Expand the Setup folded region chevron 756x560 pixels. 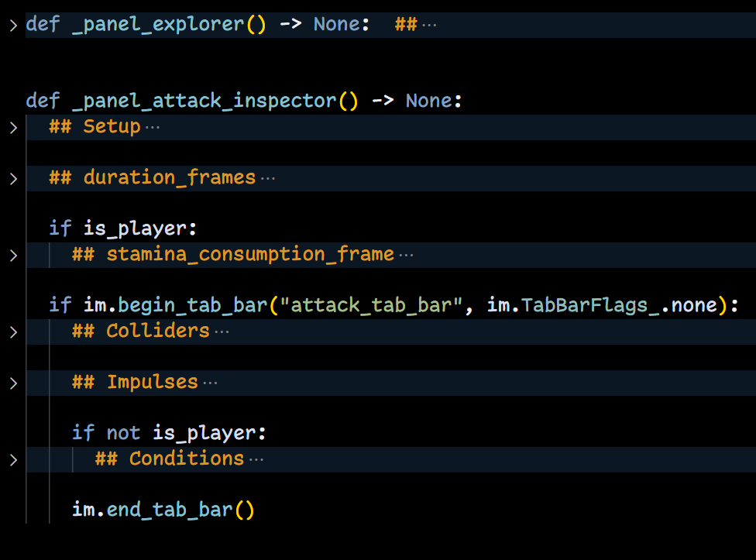pyautogui.click(x=12, y=127)
